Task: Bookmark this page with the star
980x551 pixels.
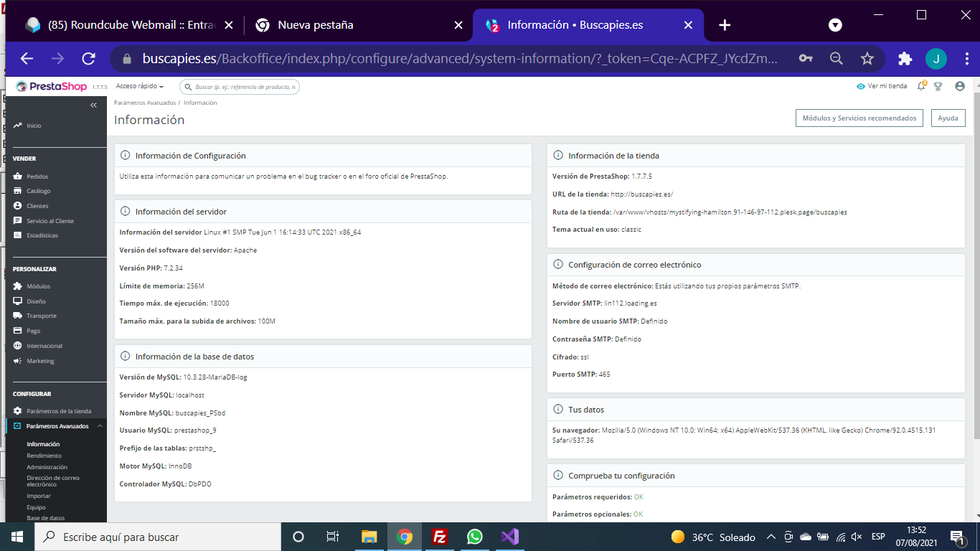Action: tap(867, 59)
